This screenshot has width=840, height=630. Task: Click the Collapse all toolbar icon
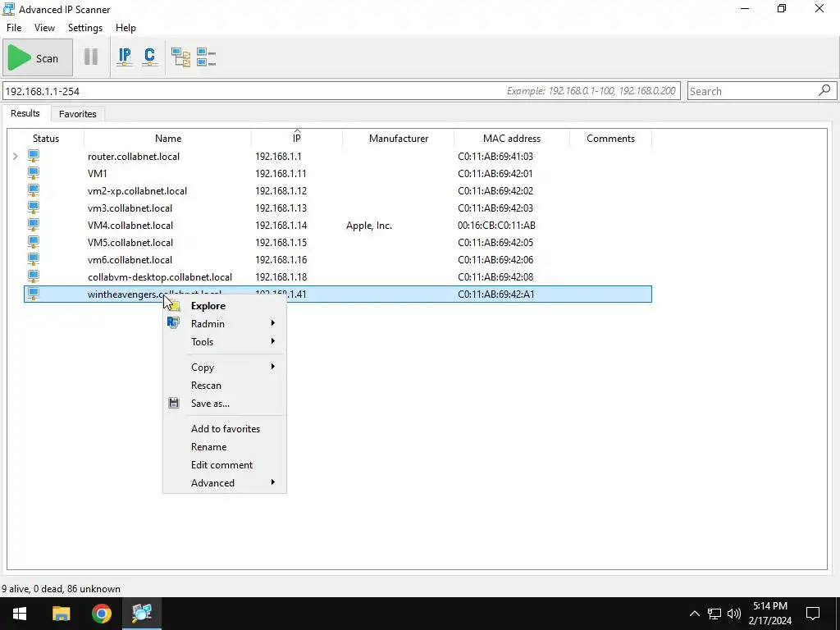(206, 57)
